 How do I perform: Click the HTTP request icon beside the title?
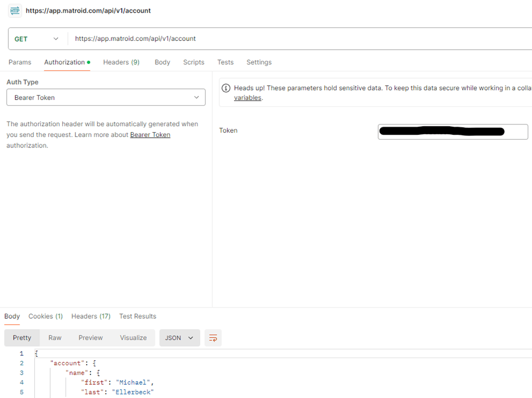[15, 11]
